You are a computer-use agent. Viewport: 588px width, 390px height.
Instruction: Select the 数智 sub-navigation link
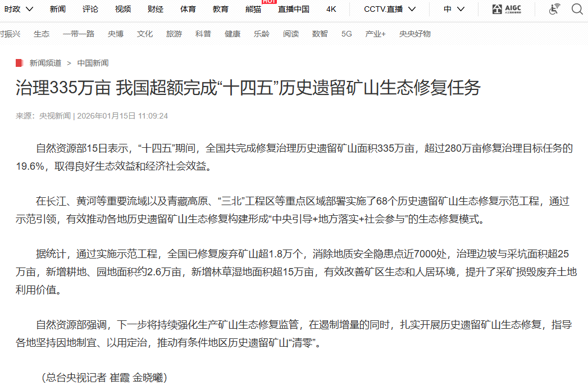(x=320, y=34)
